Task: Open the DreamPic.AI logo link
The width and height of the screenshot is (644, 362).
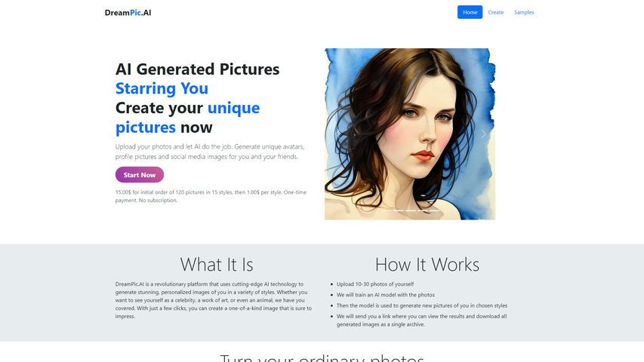Action: pos(128,13)
